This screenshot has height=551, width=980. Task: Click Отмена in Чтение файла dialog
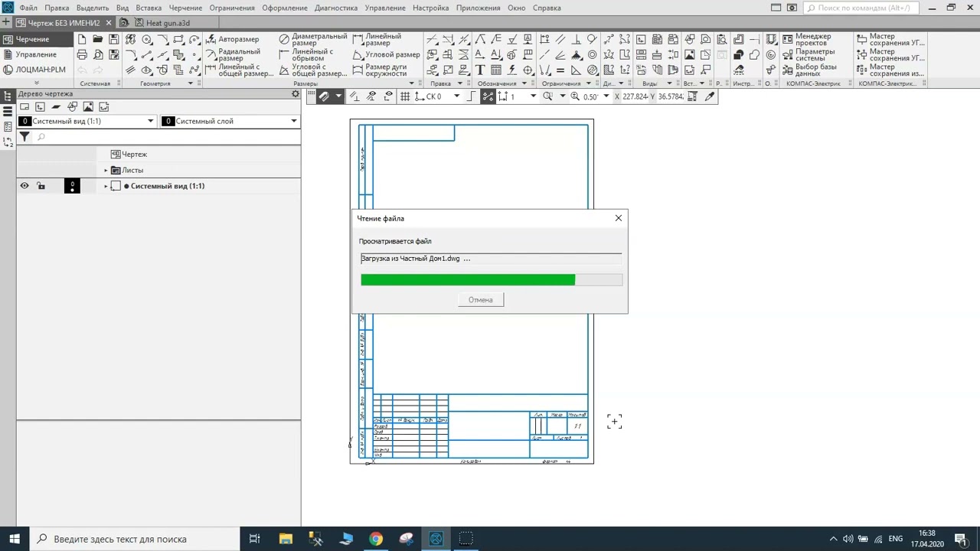point(481,300)
